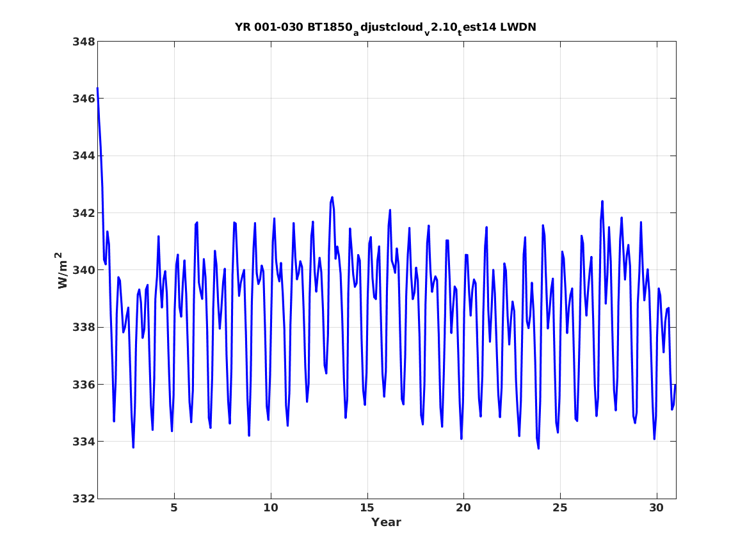This screenshot has width=747, height=560.
Task: Click x-axis tick label 5
Action: tap(174, 508)
